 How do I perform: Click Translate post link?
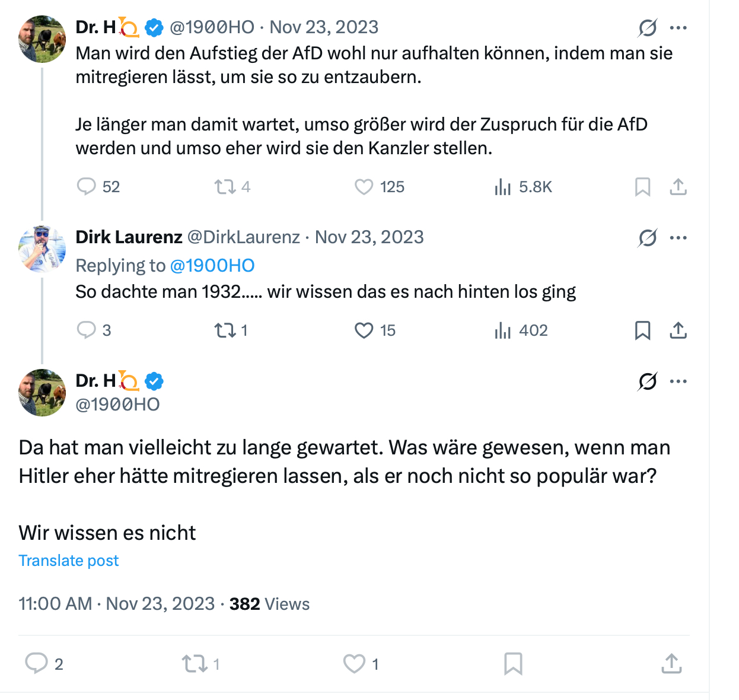coord(69,561)
